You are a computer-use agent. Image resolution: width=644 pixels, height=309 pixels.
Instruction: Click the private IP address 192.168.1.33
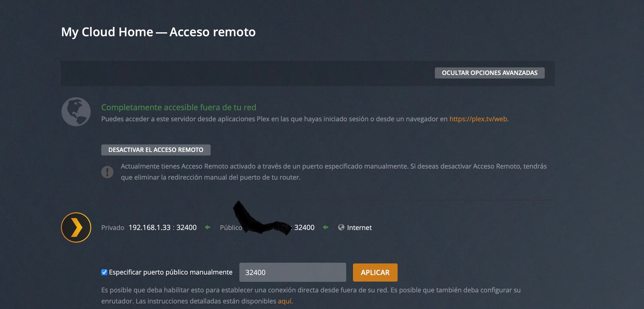(x=150, y=227)
